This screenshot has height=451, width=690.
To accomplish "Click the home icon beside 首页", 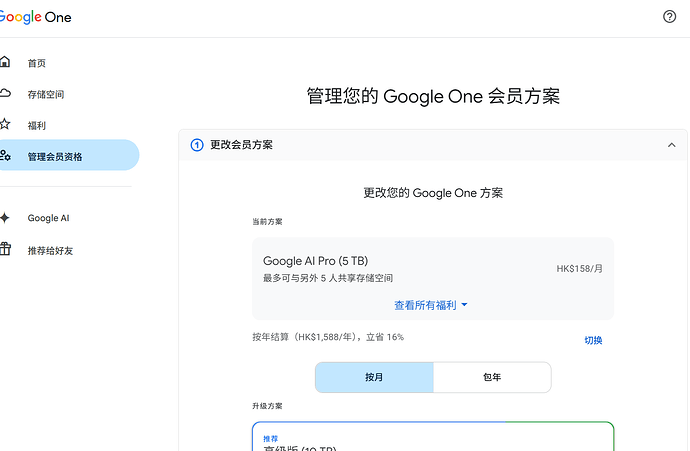I will point(5,62).
